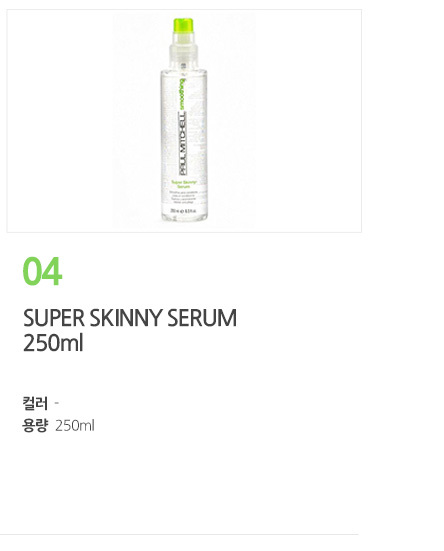Click the word SERUM in the title
Screen dimensions: 444x551
tap(202, 318)
